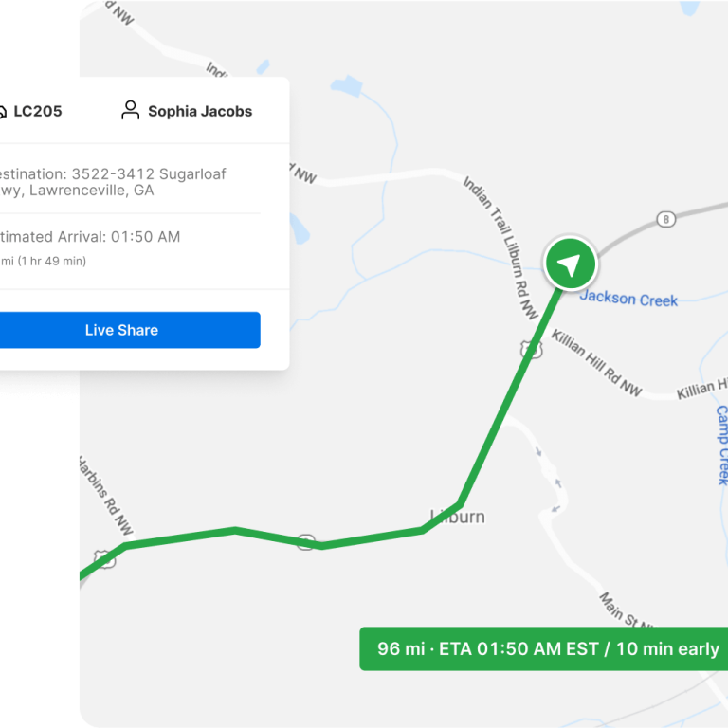Image resolution: width=728 pixels, height=728 pixels.
Task: Click the vehicle icon next to LC205
Action: click(x=2, y=112)
